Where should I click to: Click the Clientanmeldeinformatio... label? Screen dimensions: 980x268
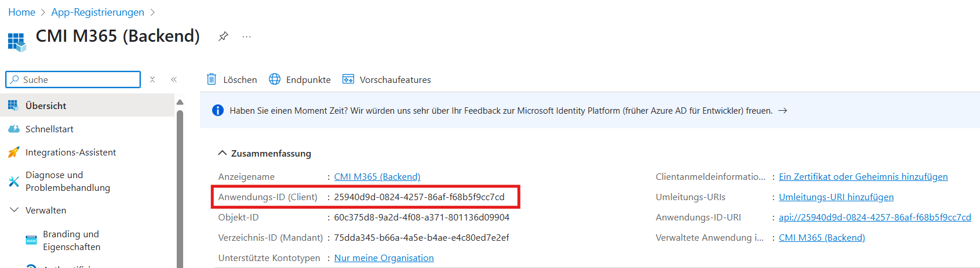pos(711,176)
